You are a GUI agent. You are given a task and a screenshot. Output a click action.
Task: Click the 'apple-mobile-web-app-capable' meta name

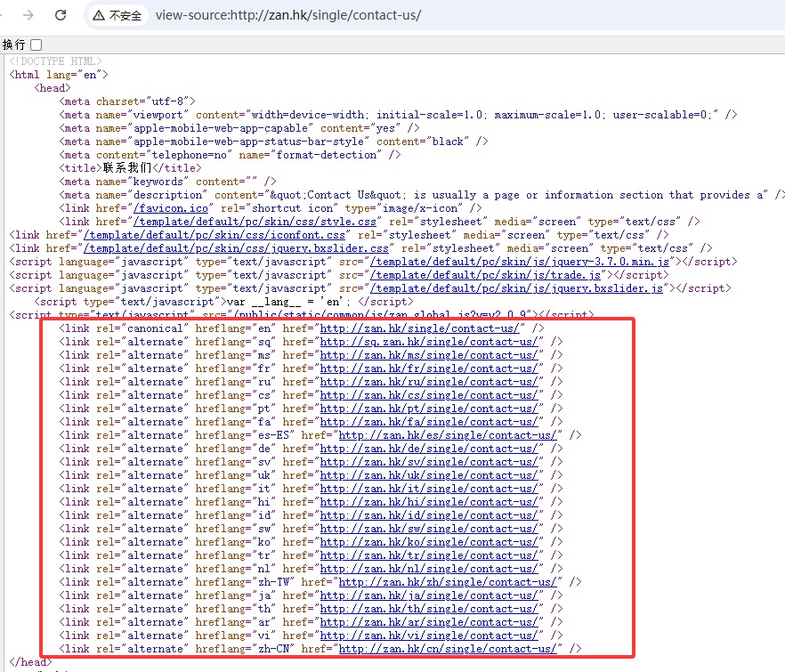click(x=221, y=128)
